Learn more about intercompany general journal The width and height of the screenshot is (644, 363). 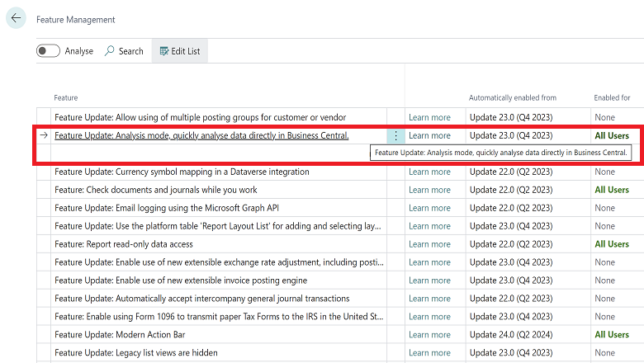pos(429,299)
